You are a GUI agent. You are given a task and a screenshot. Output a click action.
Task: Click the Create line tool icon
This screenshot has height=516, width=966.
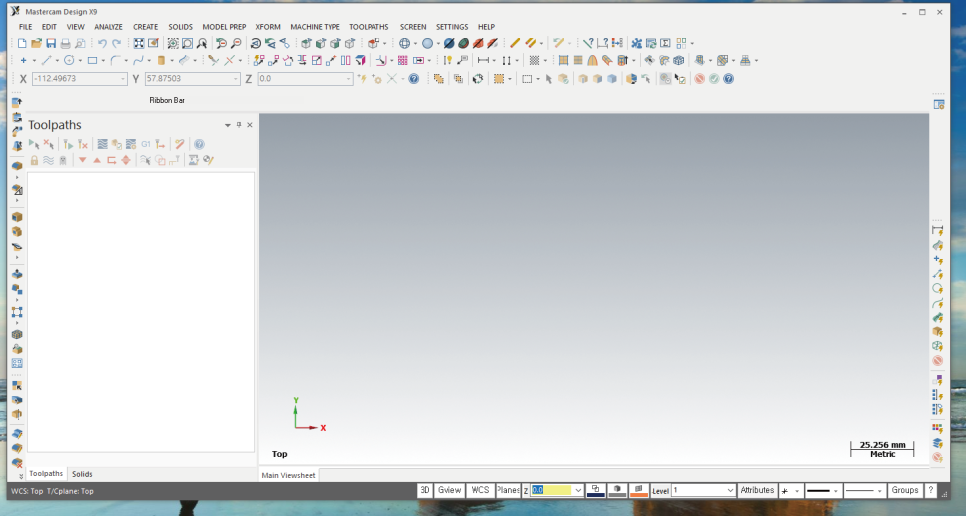click(46, 60)
